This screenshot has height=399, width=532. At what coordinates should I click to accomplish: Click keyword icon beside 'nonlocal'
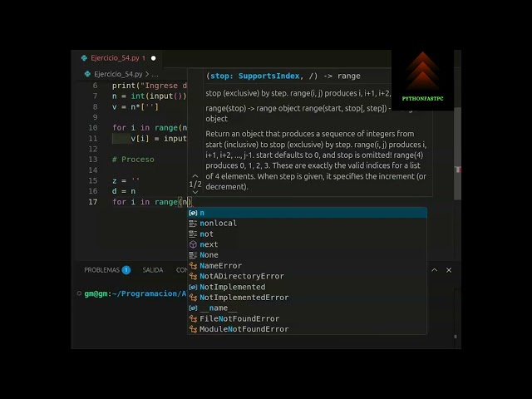point(193,224)
